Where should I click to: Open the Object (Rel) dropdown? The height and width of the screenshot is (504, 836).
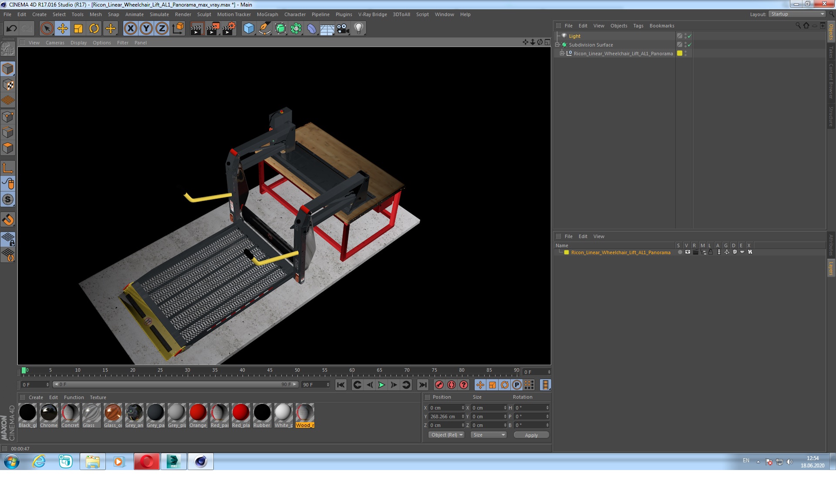pyautogui.click(x=446, y=435)
